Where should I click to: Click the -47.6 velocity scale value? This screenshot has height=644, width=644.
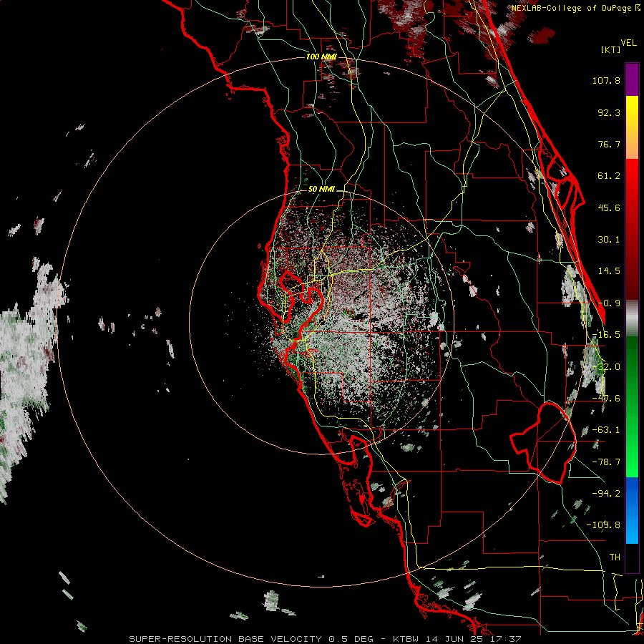coord(606,399)
